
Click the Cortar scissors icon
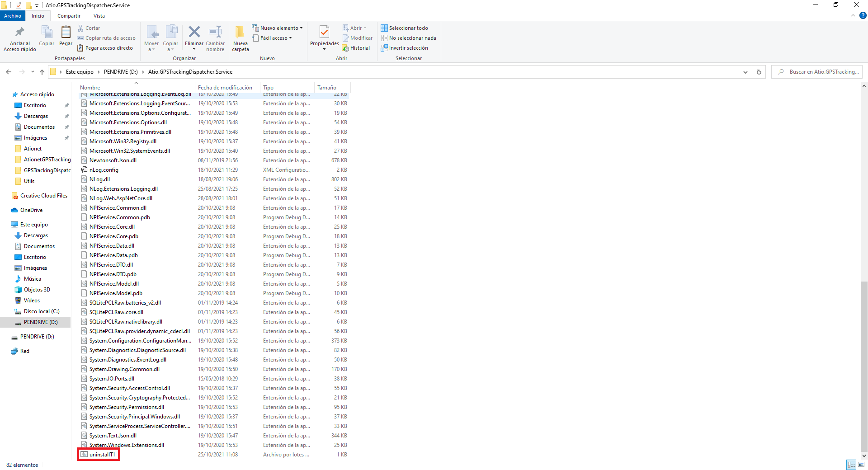[x=80, y=28]
